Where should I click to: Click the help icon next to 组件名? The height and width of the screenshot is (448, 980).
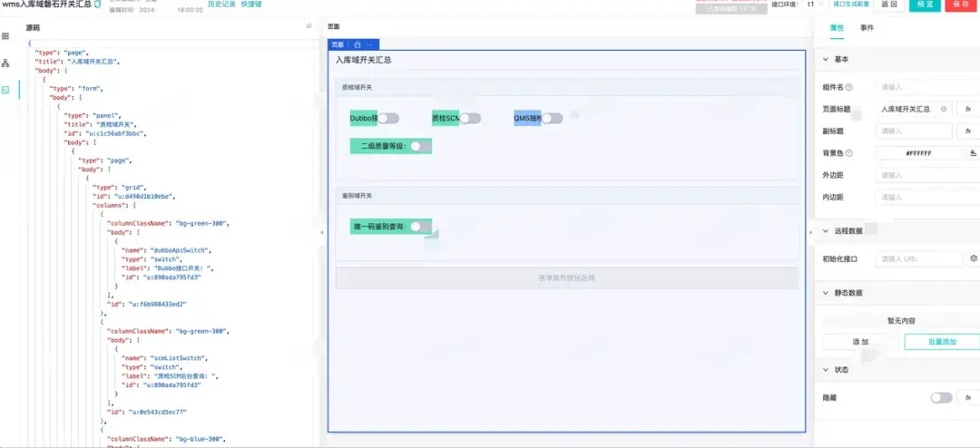848,87
